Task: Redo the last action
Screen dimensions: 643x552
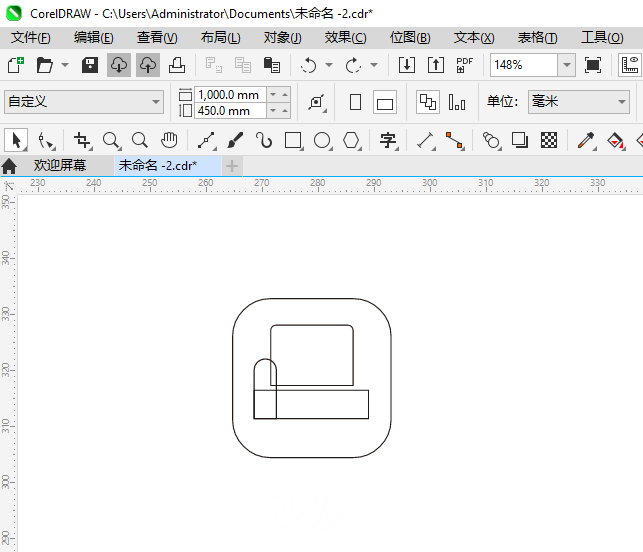Action: [353, 65]
